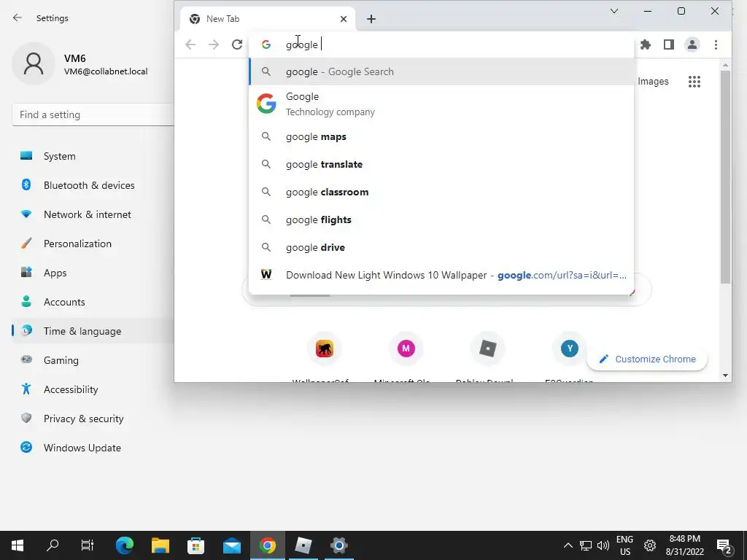This screenshot has width=747, height=560.
Task: Click Chrome's forward navigation arrow
Action: 214,44
